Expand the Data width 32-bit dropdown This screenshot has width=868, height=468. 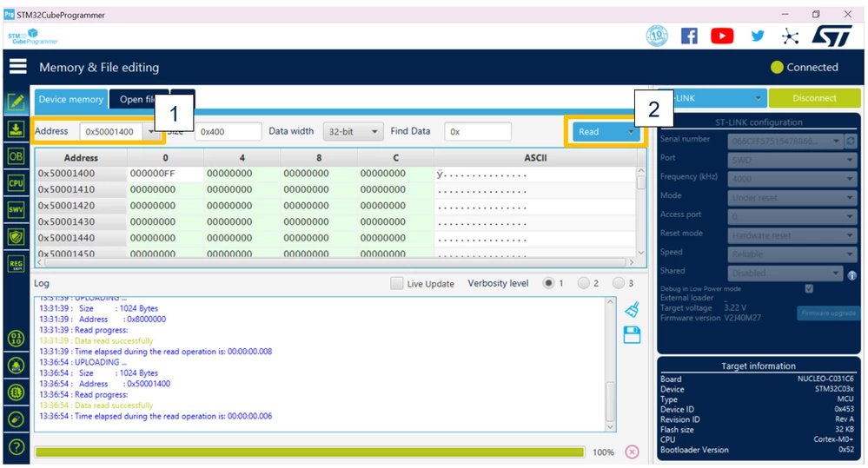[x=353, y=132]
